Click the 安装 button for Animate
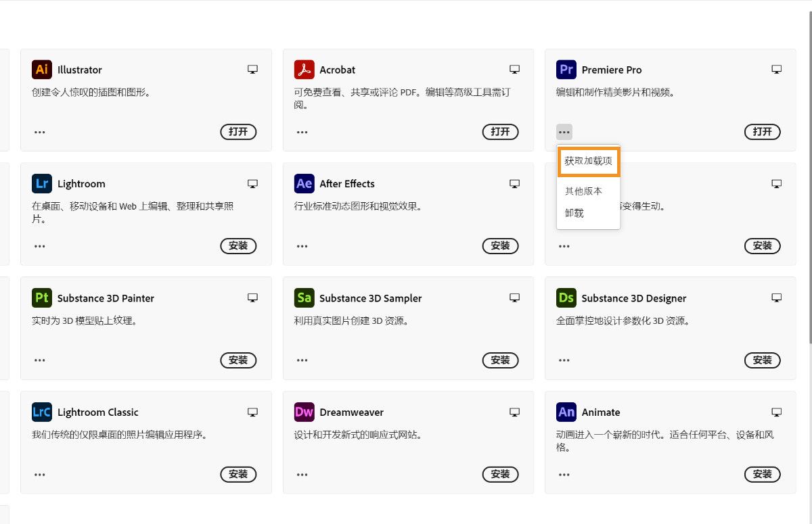812x524 pixels. [762, 474]
